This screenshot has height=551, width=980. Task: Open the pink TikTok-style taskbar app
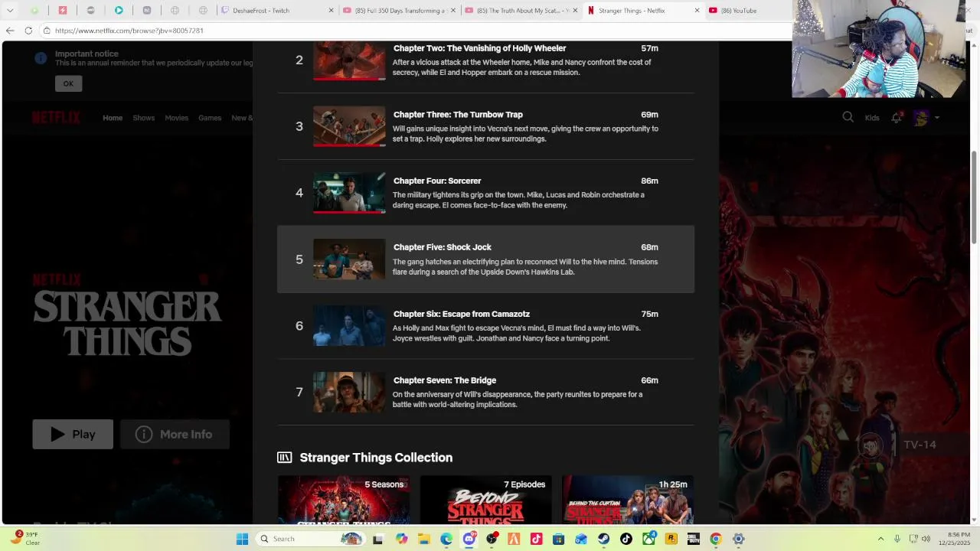coord(536,539)
